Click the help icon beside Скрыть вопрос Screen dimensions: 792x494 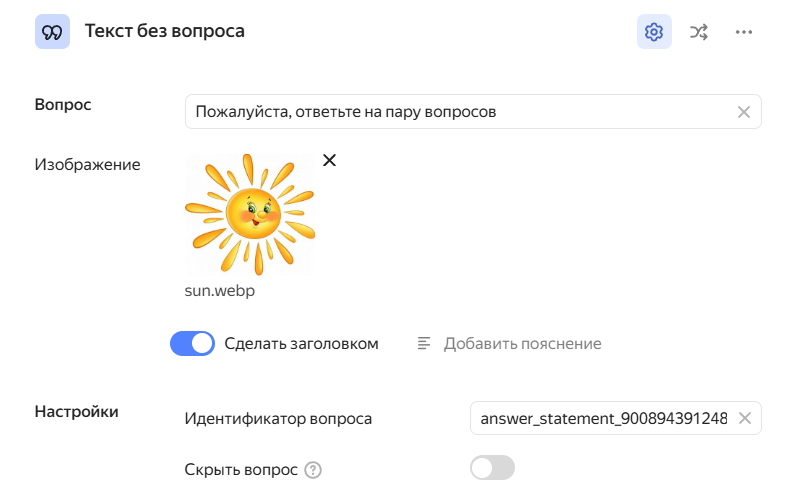pos(313,469)
